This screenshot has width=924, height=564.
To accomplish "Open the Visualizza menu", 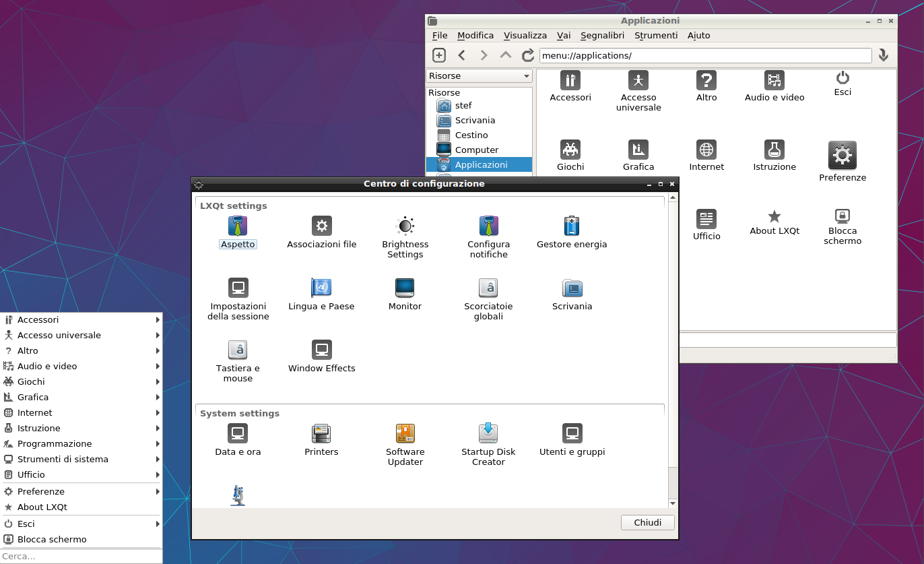I will coord(525,35).
